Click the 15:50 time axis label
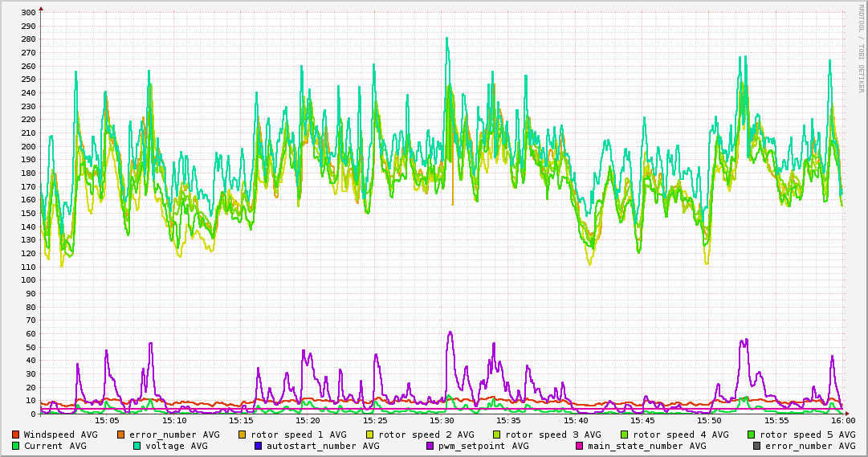The height and width of the screenshot is (457, 868). (x=709, y=421)
